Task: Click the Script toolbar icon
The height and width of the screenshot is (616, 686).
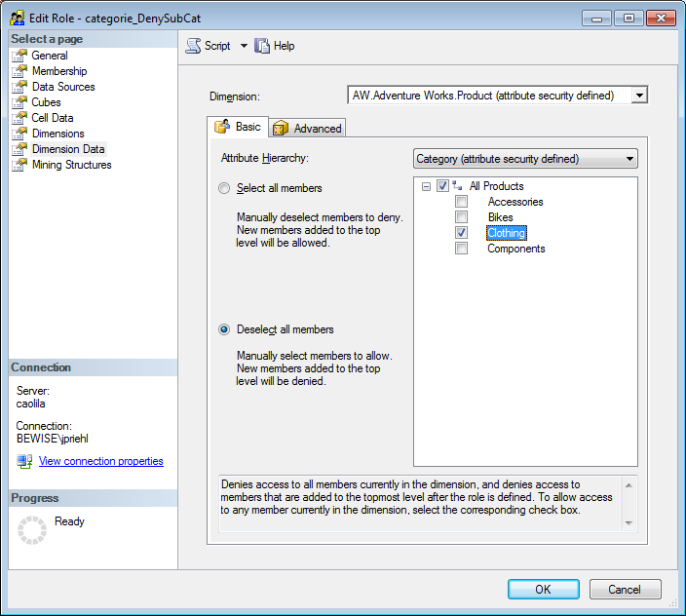Action: tap(193, 46)
